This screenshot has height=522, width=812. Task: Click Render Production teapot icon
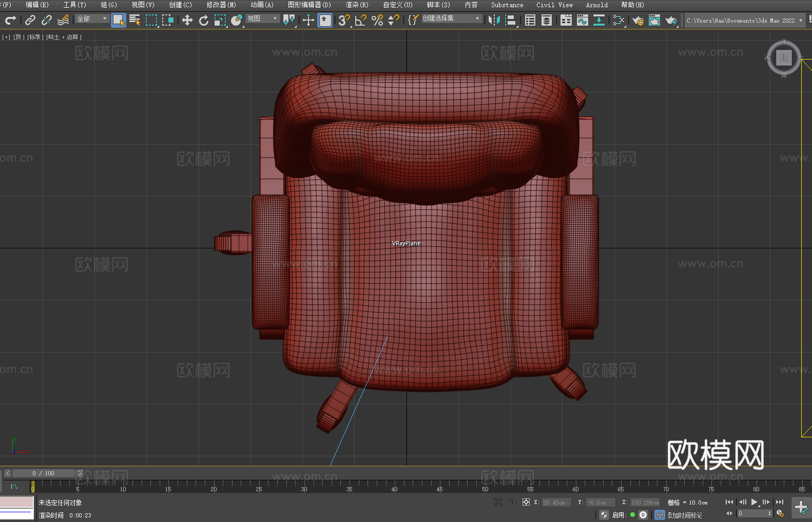click(671, 20)
